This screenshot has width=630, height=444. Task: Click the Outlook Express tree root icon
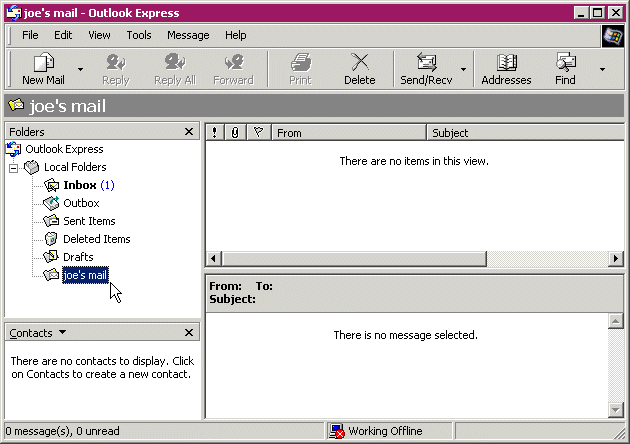14,149
